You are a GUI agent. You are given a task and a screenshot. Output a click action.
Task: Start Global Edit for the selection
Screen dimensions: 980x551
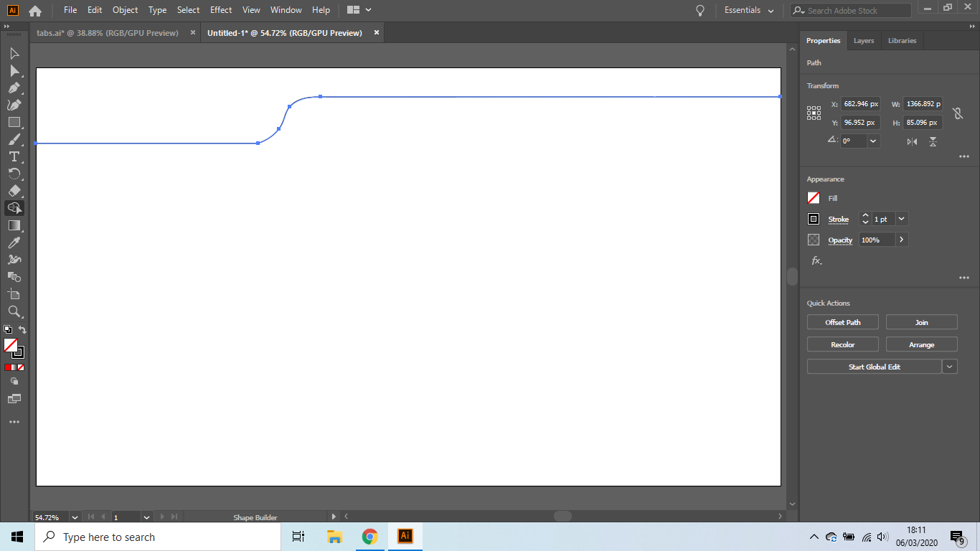click(x=875, y=366)
